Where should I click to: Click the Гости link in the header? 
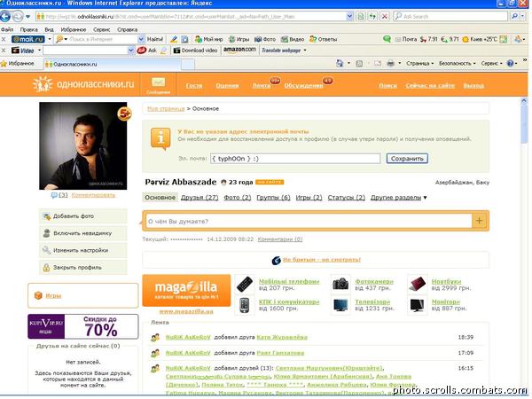click(x=194, y=85)
